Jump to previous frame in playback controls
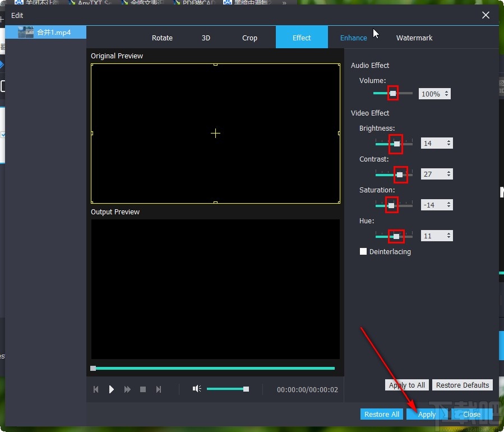This screenshot has height=432, width=504. pyautogui.click(x=96, y=389)
